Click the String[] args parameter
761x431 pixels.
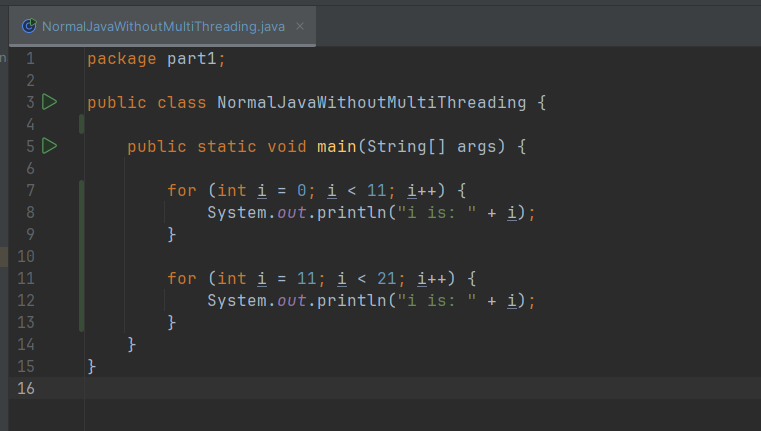[431, 146]
